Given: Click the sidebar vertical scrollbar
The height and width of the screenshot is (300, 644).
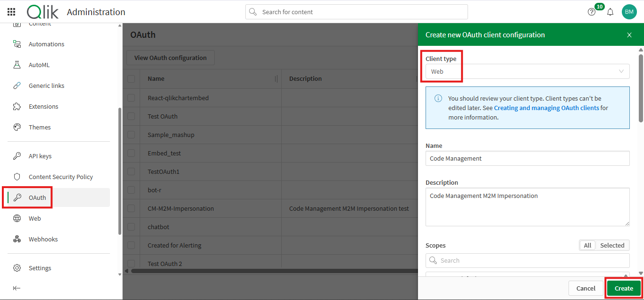Looking at the screenshot, I should [119, 171].
